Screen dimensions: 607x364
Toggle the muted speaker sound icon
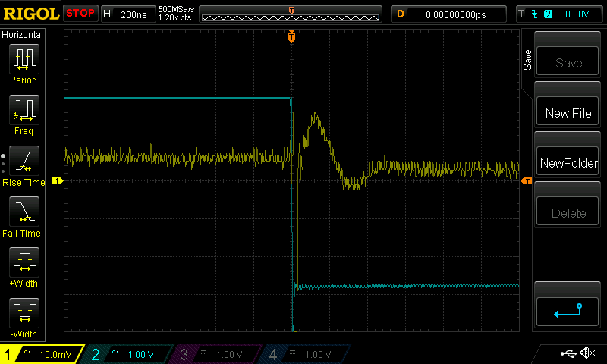pyautogui.click(x=587, y=353)
